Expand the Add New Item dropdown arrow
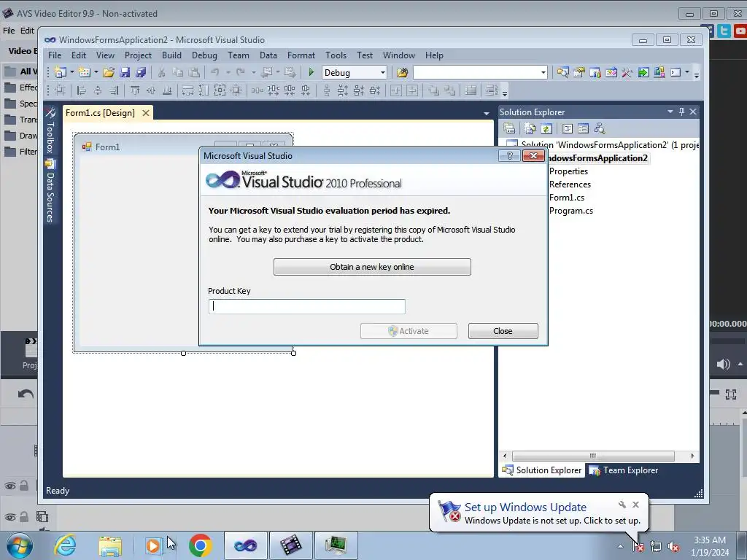Viewport: 747px width, 560px height. [96, 72]
